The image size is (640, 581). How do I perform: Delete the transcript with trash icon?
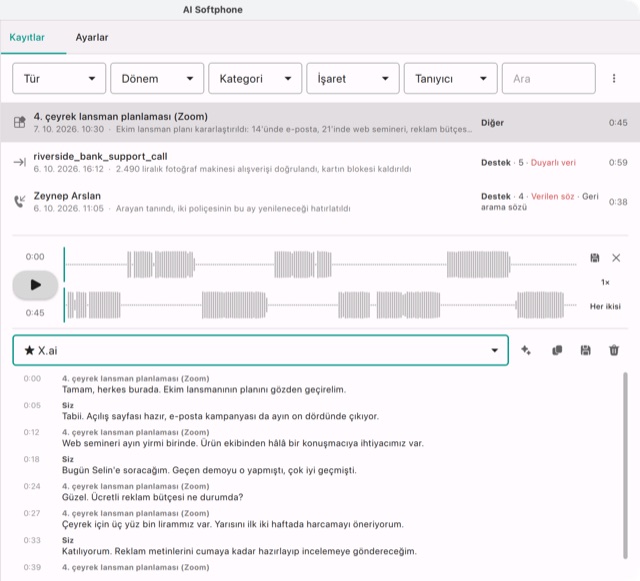[x=614, y=350]
